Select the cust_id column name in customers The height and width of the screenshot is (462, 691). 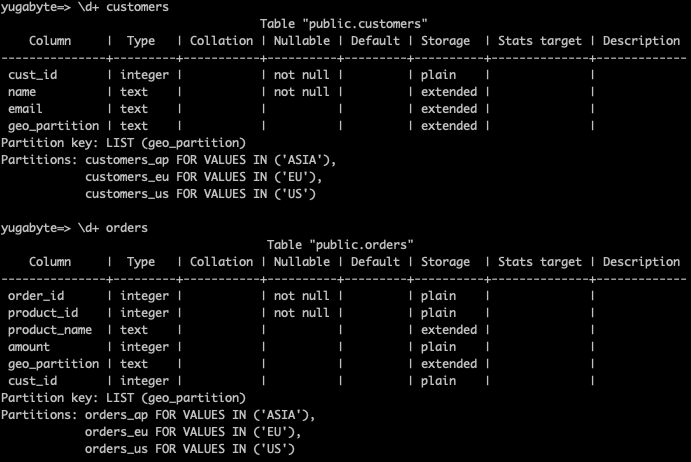pyautogui.click(x=33, y=75)
